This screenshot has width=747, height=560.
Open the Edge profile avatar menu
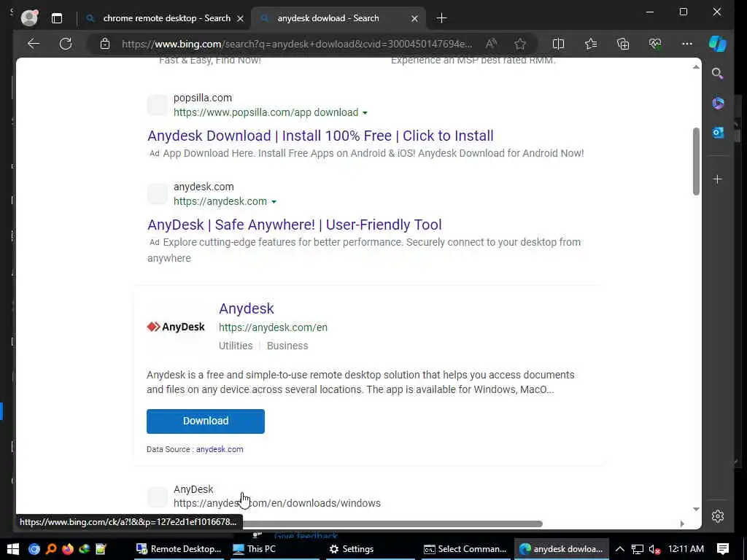(x=29, y=18)
